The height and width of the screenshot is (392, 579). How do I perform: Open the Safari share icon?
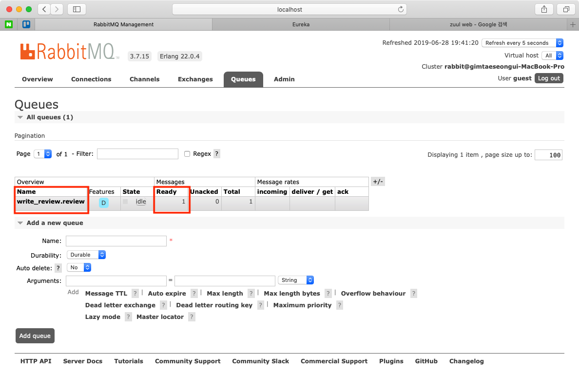click(x=544, y=9)
